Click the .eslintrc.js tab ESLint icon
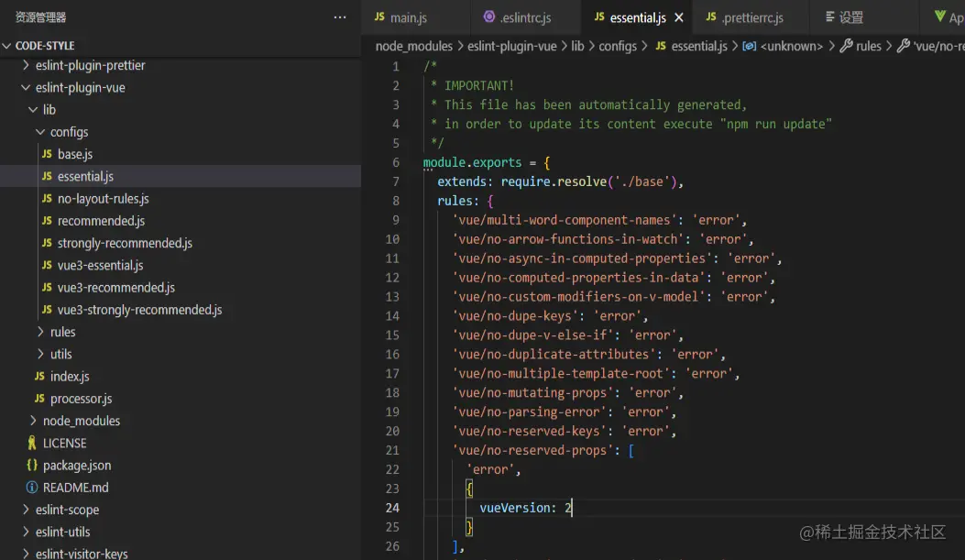 click(489, 17)
